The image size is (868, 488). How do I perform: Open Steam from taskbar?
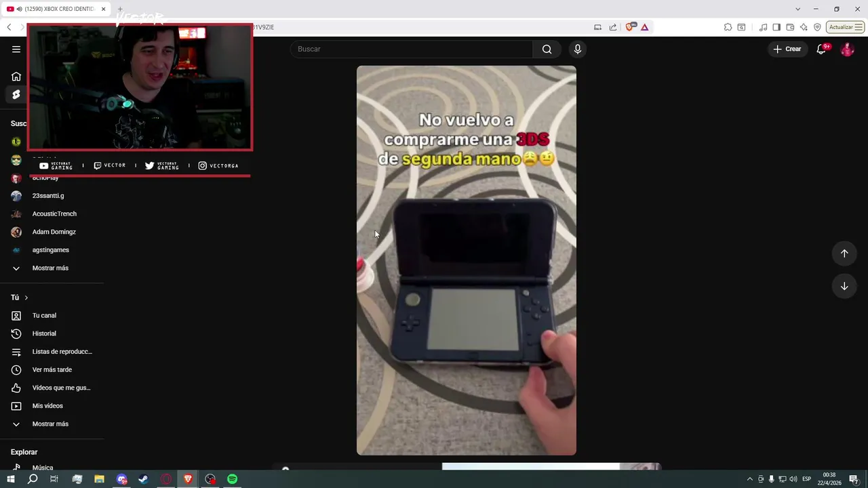click(144, 479)
